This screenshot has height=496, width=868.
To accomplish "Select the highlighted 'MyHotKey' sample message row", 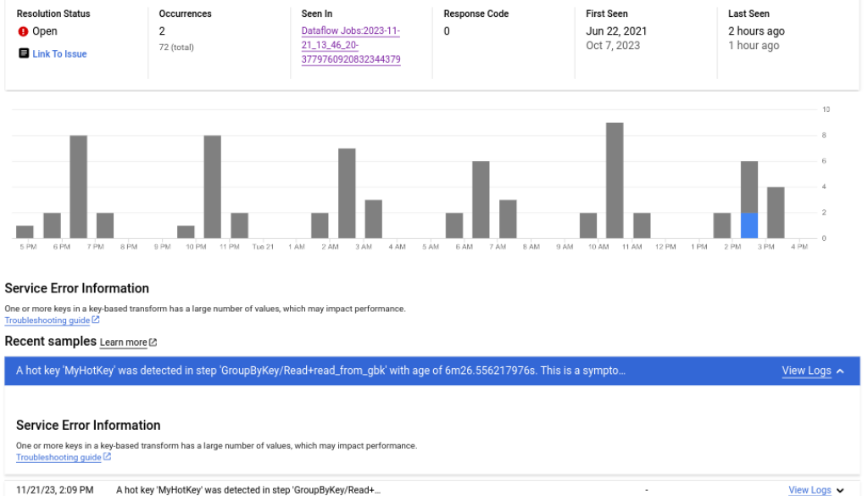I will (x=339, y=371).
